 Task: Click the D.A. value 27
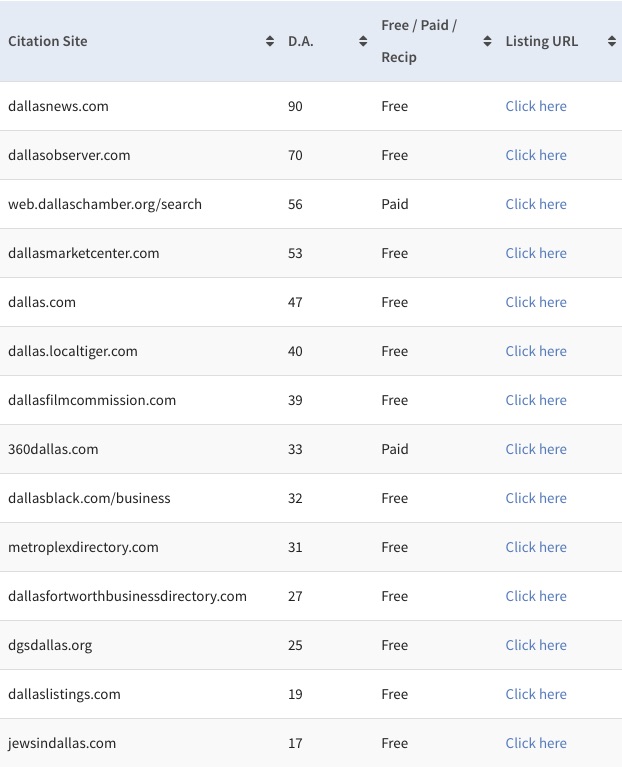[295, 596]
